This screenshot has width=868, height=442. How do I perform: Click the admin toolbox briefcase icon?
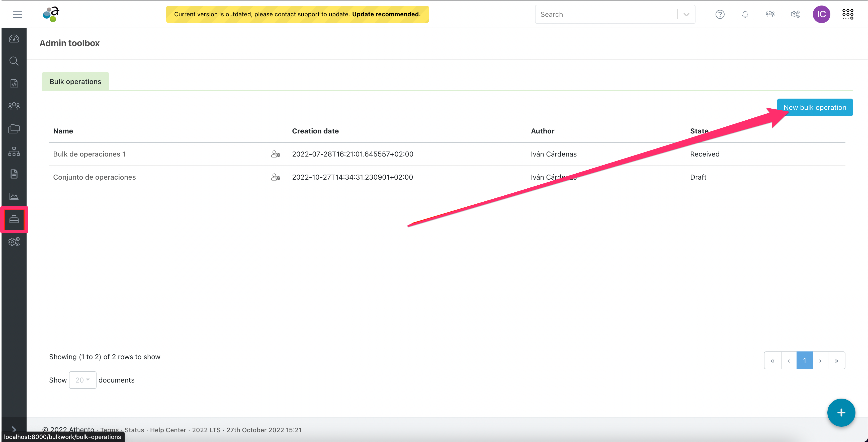pyautogui.click(x=14, y=219)
